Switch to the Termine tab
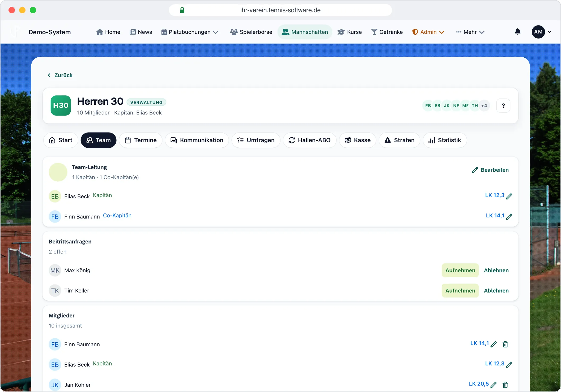561x392 pixels. click(141, 140)
